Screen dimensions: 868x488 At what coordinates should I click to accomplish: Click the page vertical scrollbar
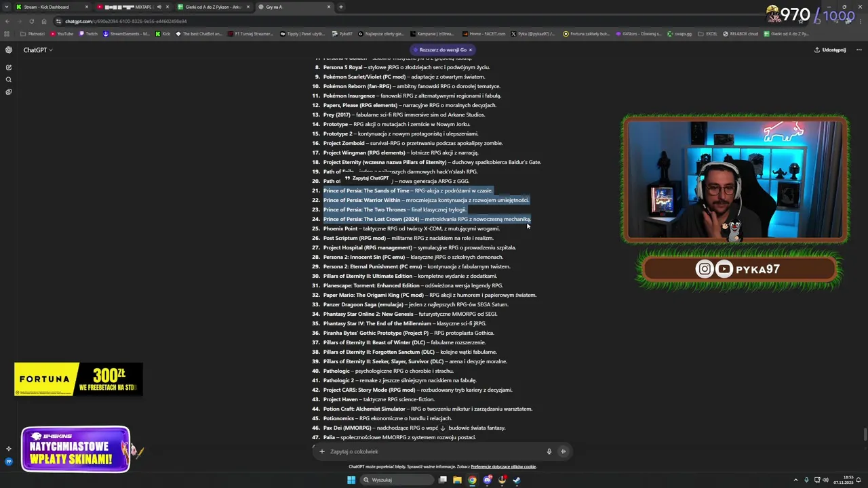pos(865,434)
